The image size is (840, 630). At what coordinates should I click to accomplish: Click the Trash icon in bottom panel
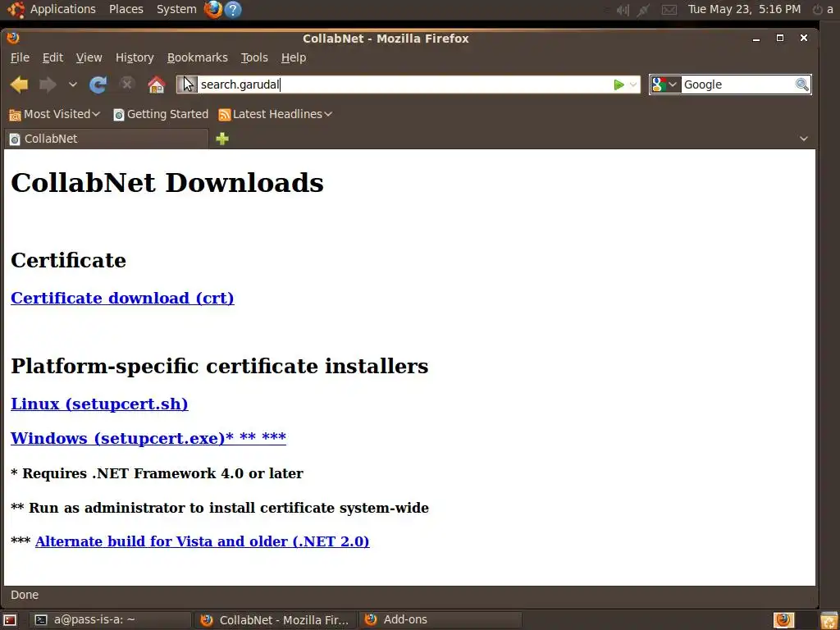coord(829,620)
